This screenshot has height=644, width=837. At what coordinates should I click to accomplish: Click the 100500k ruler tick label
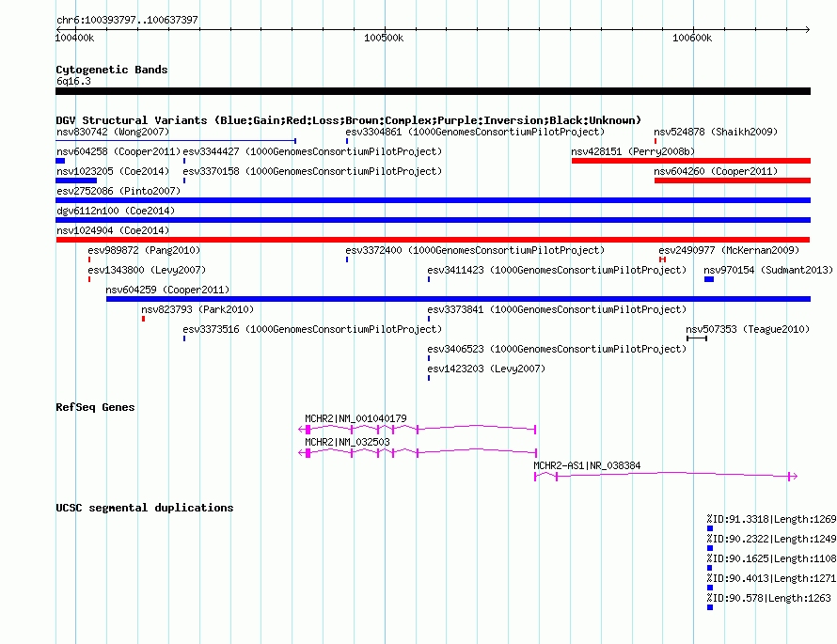click(x=384, y=38)
